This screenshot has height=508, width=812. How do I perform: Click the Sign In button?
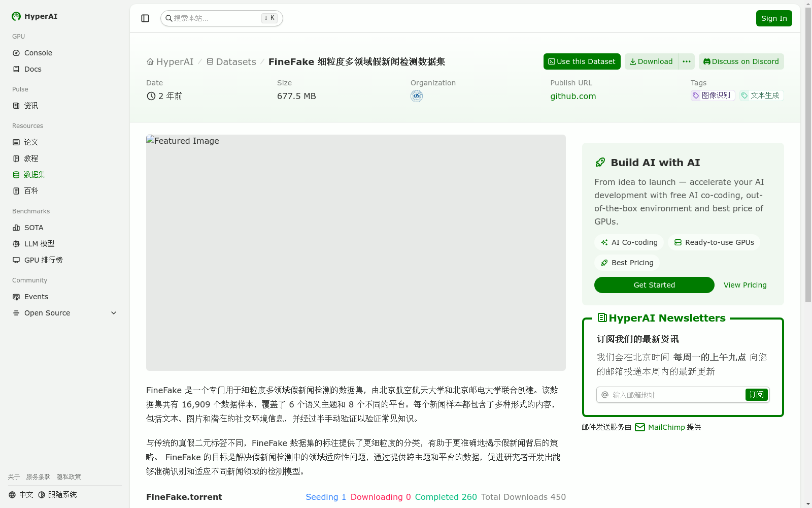point(774,18)
